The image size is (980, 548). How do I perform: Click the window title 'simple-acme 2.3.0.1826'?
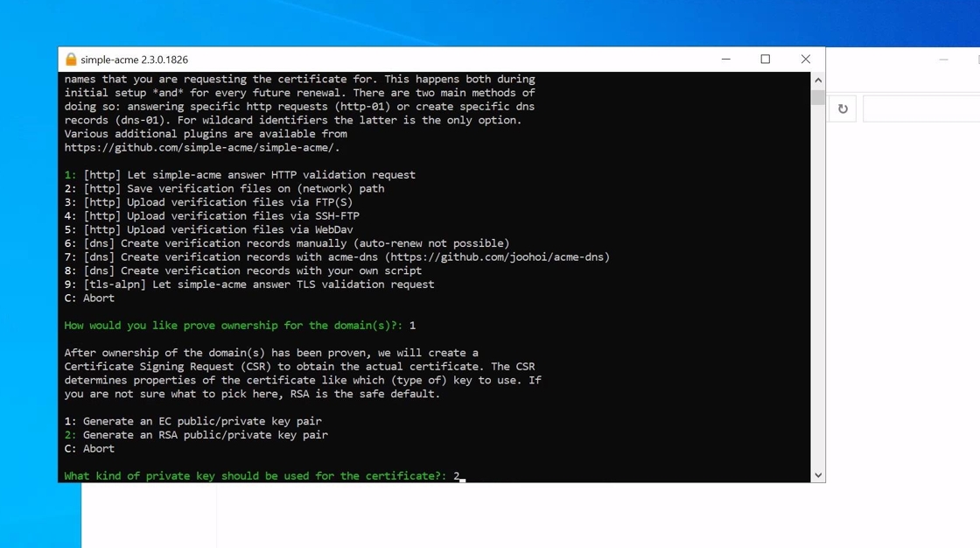(135, 60)
